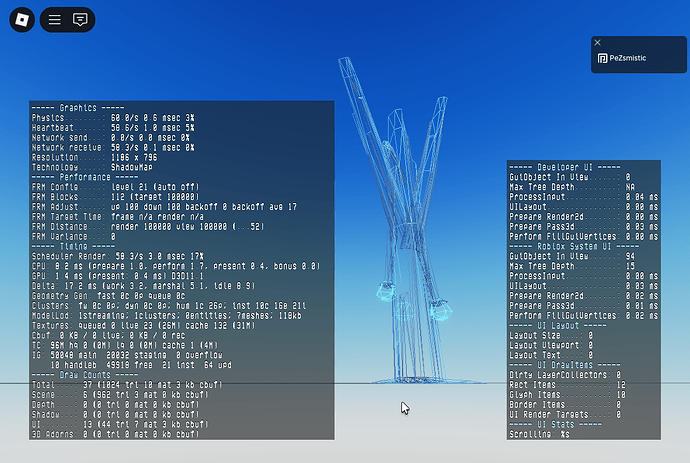The image size is (690, 463).
Task: Dismiss the PeZsmistic notification with the X
Action: tap(598, 43)
